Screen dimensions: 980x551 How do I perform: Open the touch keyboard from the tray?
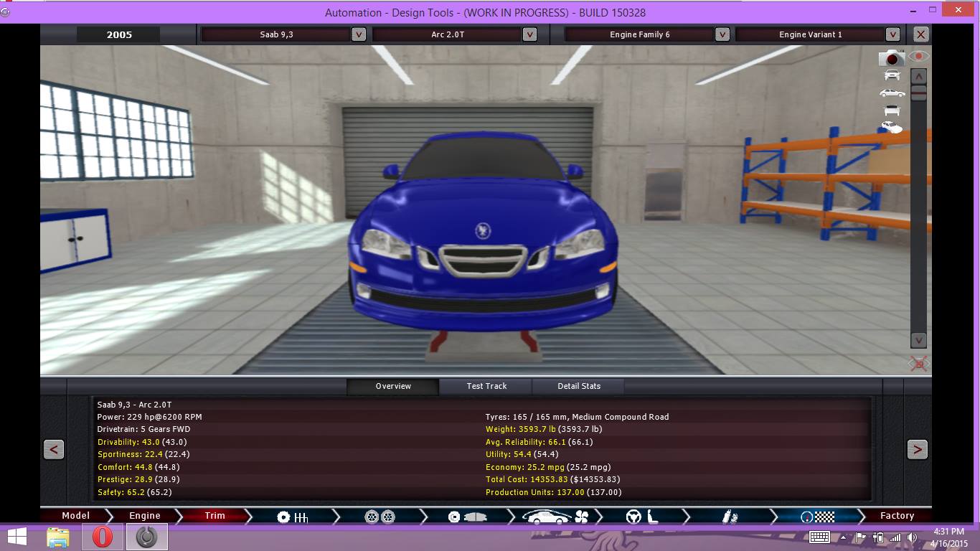(x=819, y=537)
